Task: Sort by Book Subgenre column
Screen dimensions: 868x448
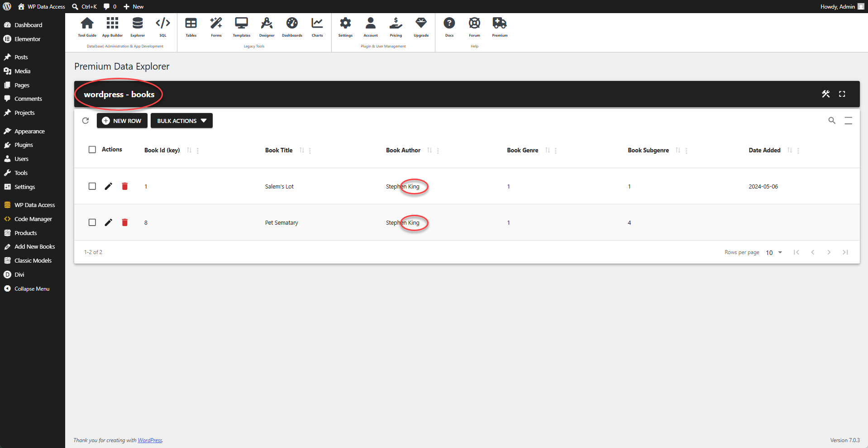Action: [678, 150]
